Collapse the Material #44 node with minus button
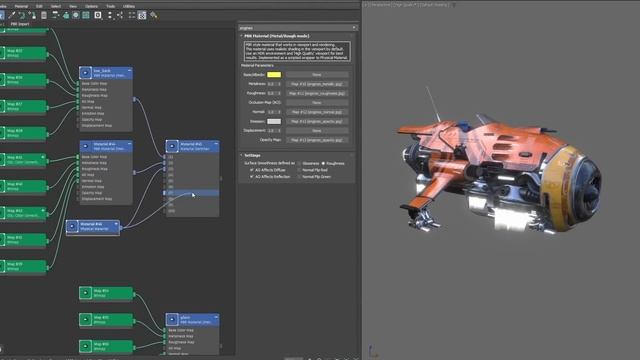 click(x=129, y=144)
